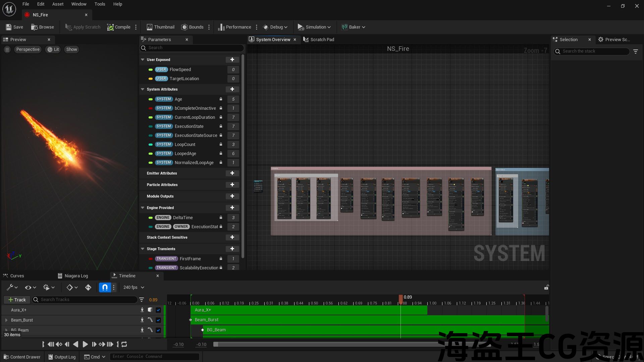
Task: Collapse the User Exposed section
Action: pos(143,60)
